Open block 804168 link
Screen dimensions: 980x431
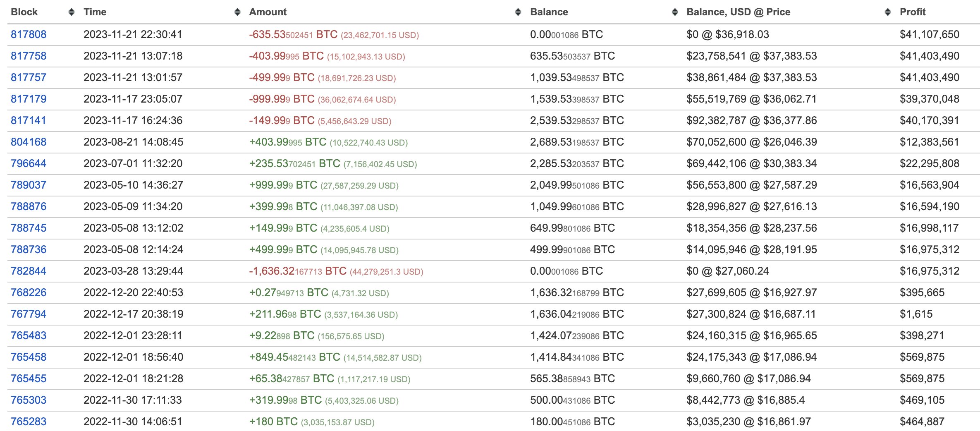click(29, 142)
